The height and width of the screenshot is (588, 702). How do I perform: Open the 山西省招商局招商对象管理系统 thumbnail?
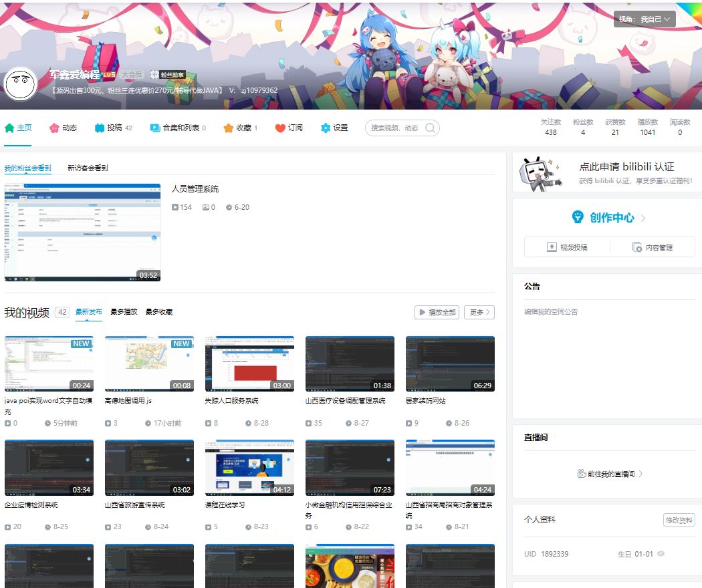[x=451, y=468]
